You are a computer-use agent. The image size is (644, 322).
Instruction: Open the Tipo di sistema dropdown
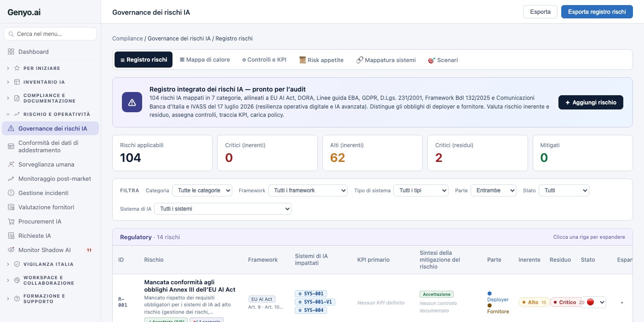420,190
